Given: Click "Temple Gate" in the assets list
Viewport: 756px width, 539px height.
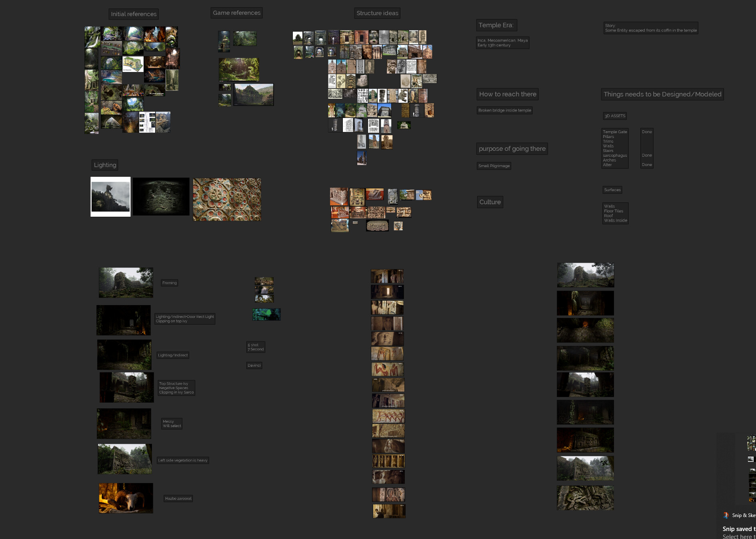Looking at the screenshot, I should (x=615, y=132).
